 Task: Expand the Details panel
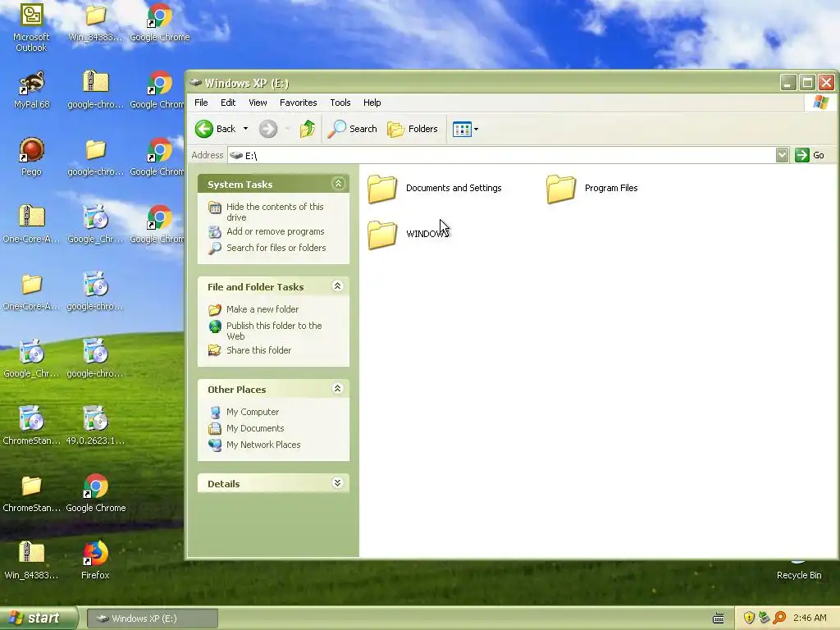coord(337,482)
